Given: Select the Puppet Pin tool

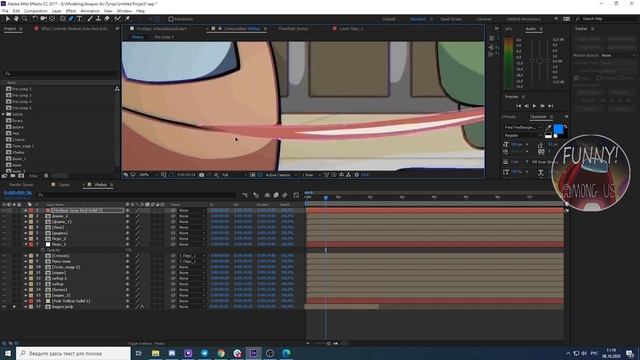Looking at the screenshot, I should coord(127,19).
